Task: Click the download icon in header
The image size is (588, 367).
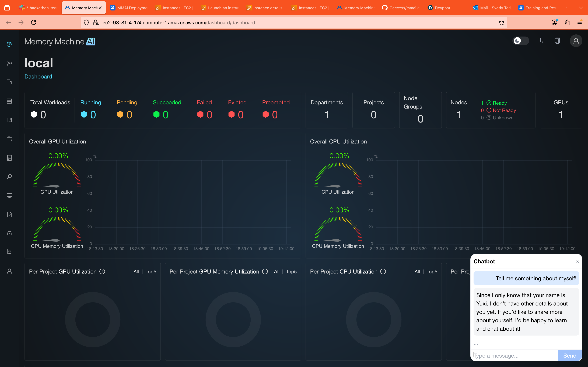Action: [540, 41]
